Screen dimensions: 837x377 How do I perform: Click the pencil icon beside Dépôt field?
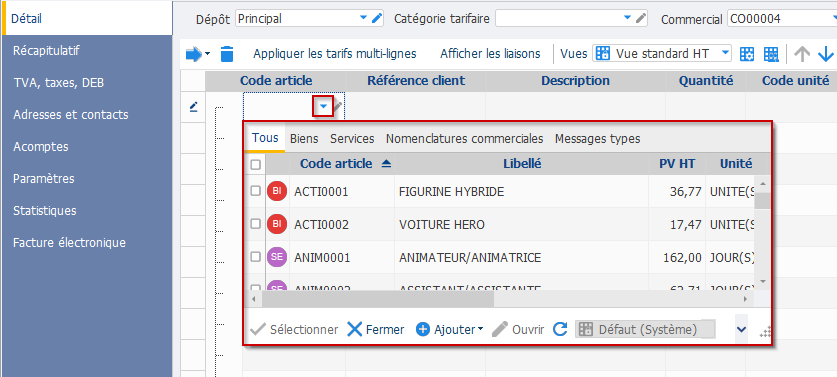coord(377,19)
